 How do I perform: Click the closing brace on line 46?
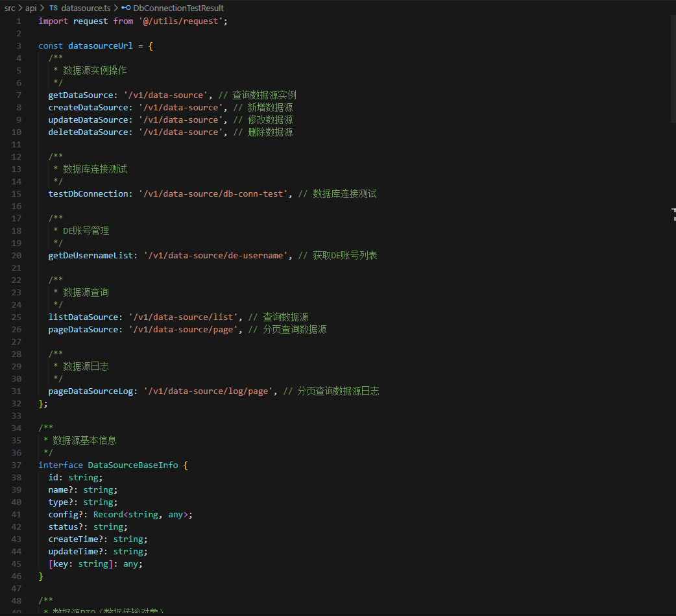[41, 576]
